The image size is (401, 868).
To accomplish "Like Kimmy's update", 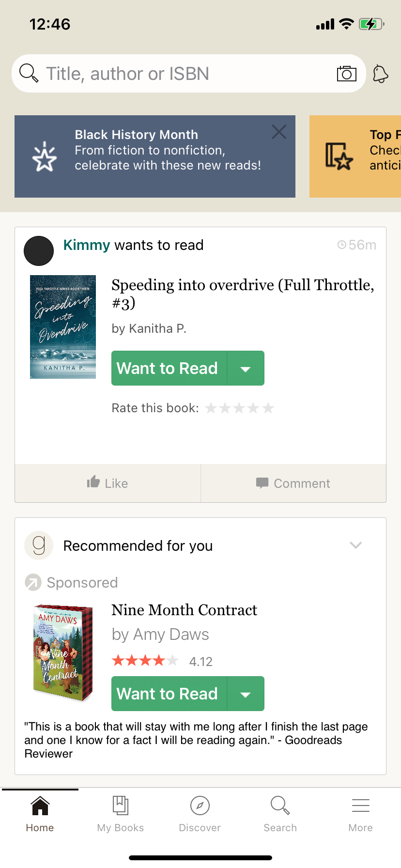I will tap(108, 483).
